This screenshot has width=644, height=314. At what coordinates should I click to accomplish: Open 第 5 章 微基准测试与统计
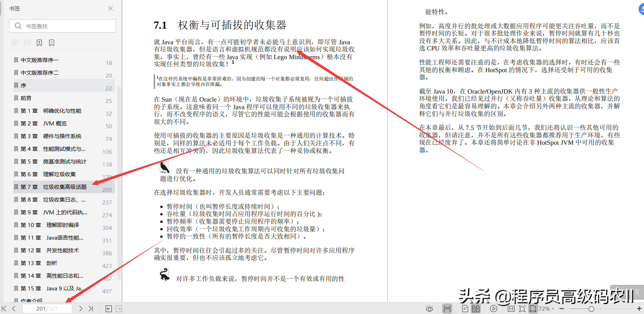pos(64,161)
